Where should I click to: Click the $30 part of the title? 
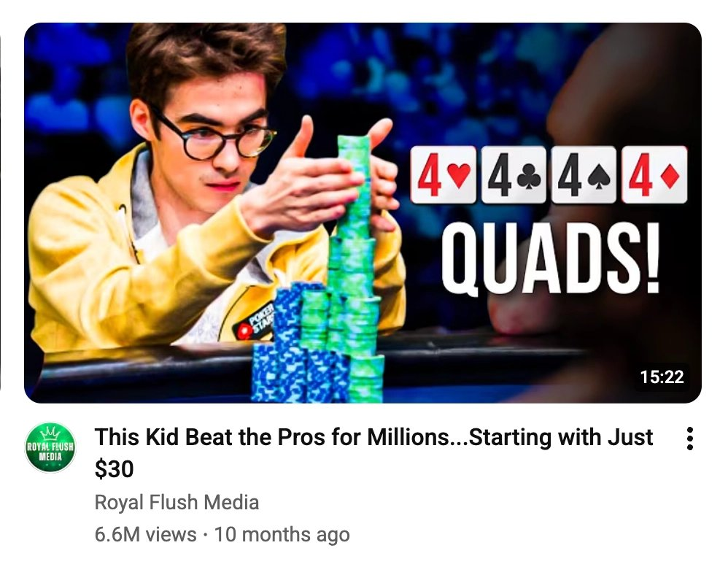(114, 469)
